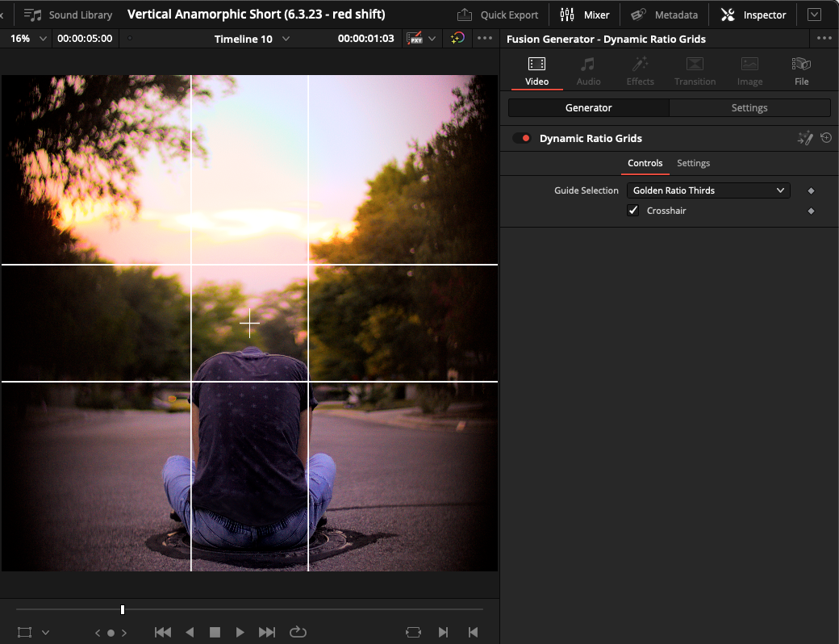Click the Quick Export button
Image resolution: width=839 pixels, height=644 pixels.
coord(498,15)
